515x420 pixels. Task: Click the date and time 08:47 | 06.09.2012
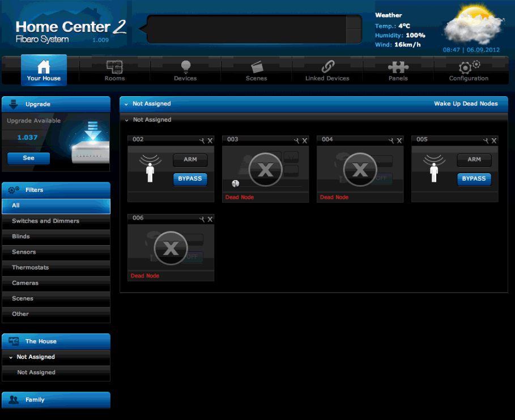(x=471, y=50)
